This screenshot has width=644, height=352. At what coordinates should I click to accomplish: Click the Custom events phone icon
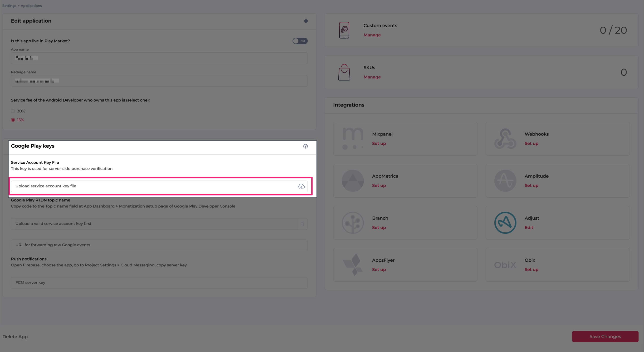(344, 30)
